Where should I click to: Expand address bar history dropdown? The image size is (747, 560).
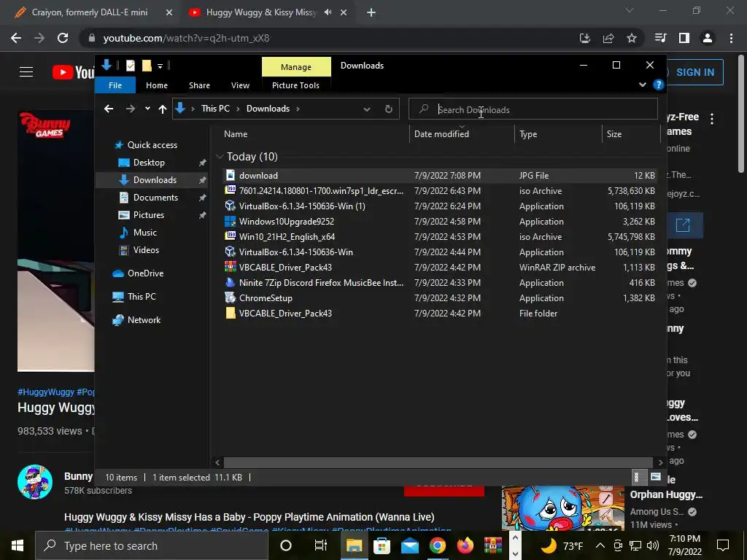[x=367, y=109]
